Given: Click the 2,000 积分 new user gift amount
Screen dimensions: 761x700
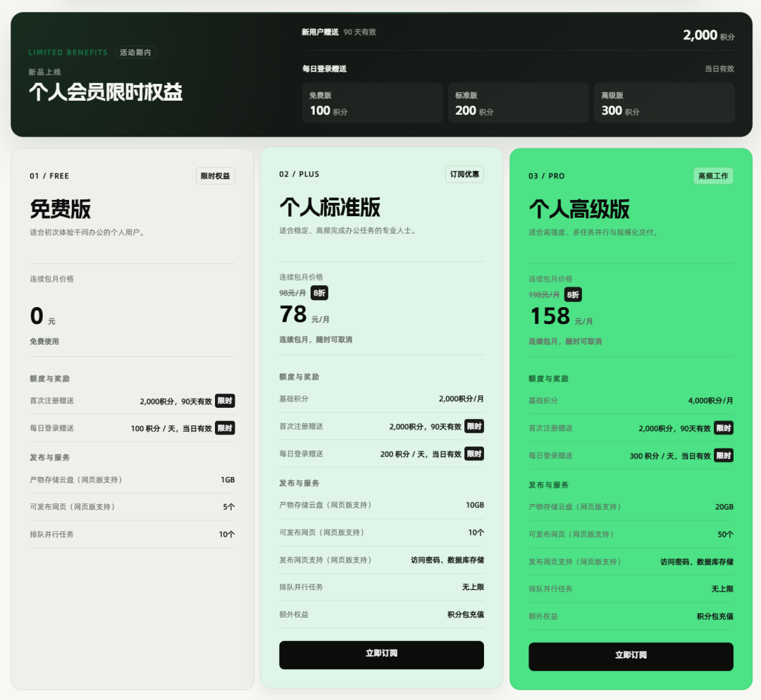Looking at the screenshot, I should click(x=709, y=35).
